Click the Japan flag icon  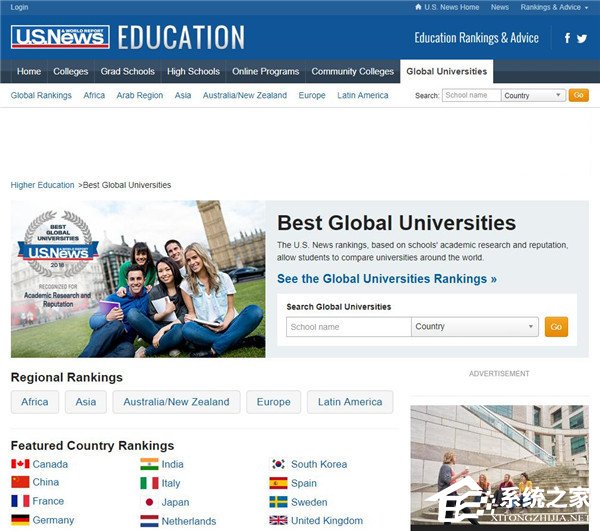point(149,502)
